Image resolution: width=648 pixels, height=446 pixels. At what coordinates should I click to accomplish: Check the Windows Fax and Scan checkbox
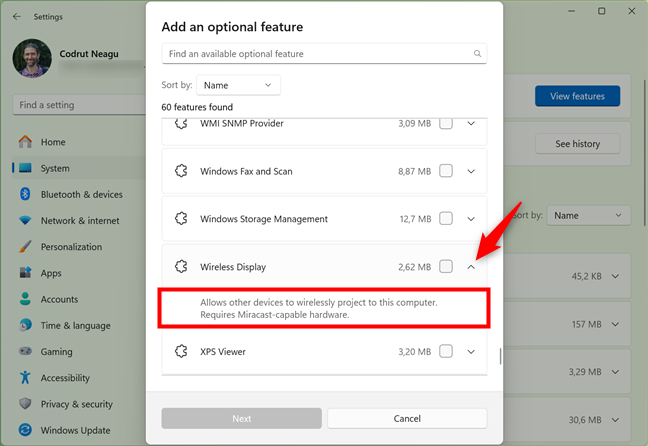[446, 171]
